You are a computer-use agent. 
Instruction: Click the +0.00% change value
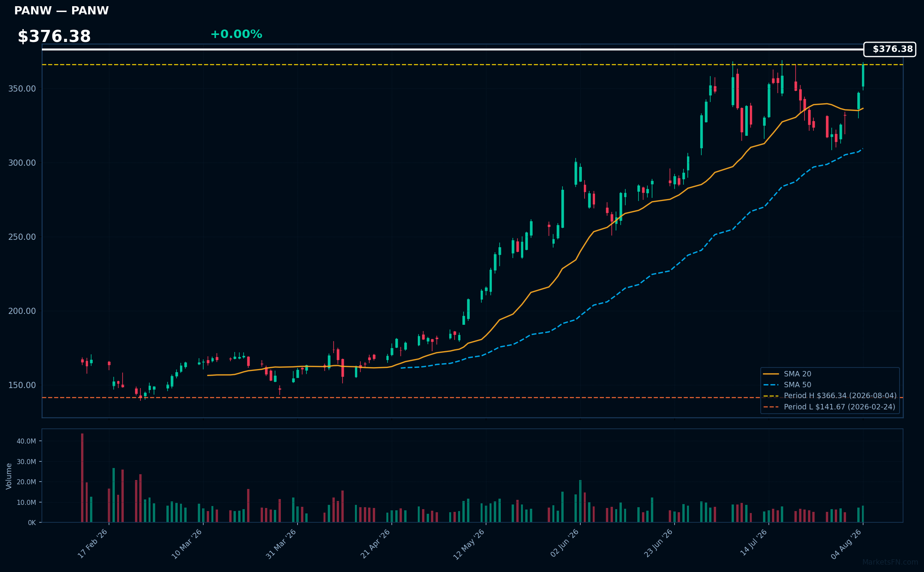point(236,34)
